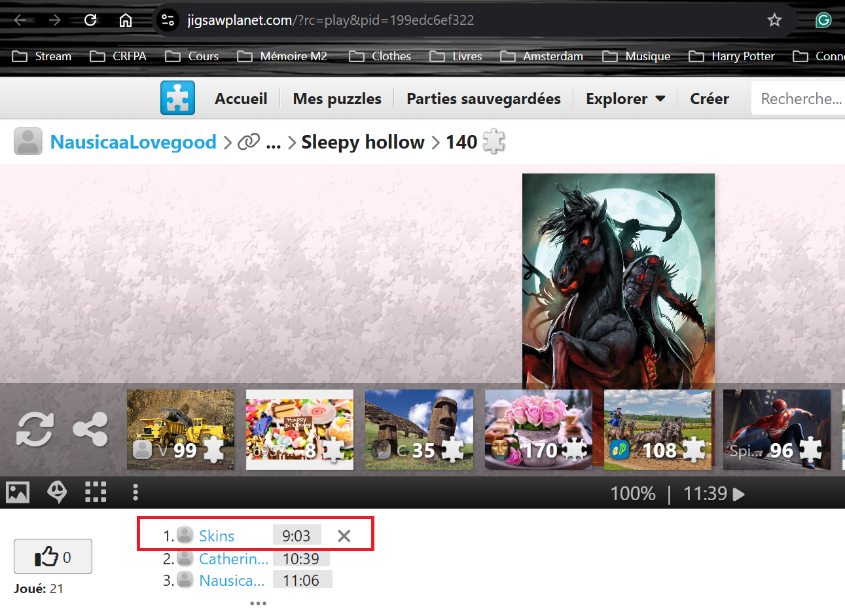Open the pink roses 170-piece puzzle
845x616 pixels.
click(539, 429)
